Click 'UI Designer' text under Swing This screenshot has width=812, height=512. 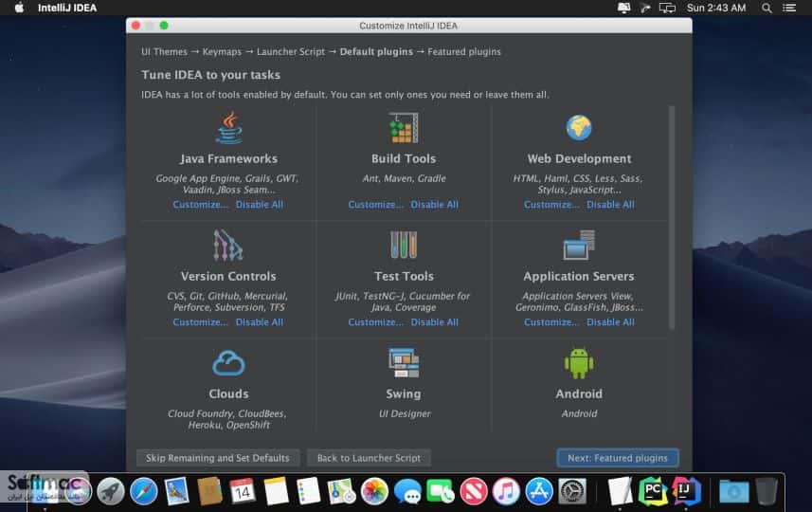point(405,413)
